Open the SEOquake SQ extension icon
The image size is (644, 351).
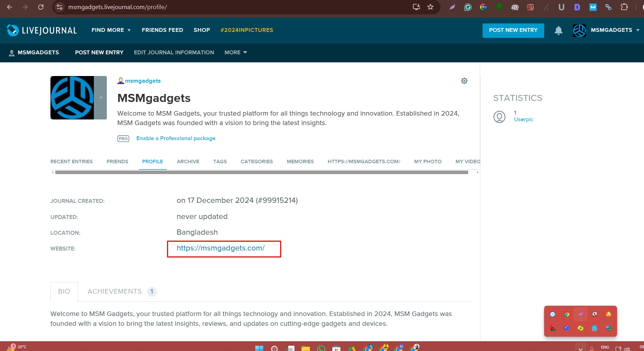(x=515, y=7)
